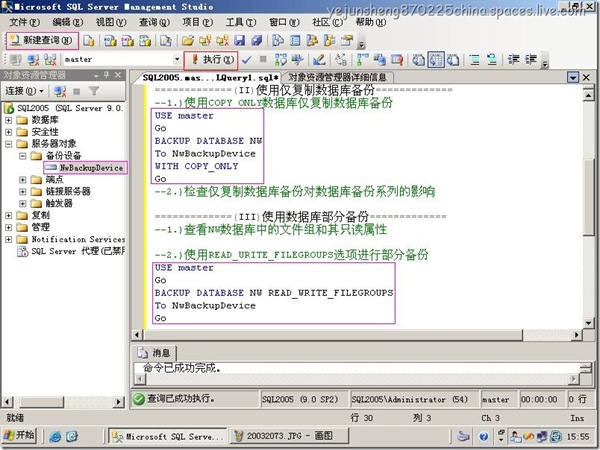600x450 pixels.
Task: Switch to the SQL2005.mas...LQuery1.sql tab
Action: click(x=210, y=78)
